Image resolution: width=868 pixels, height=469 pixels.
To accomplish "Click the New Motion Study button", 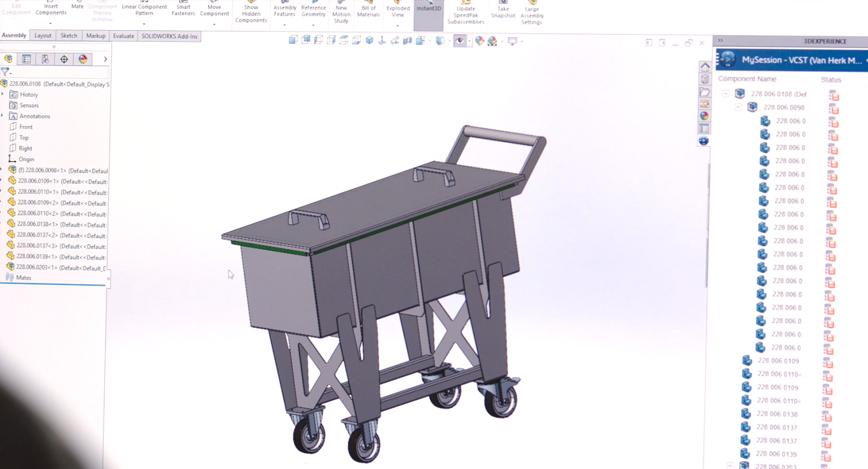I will (x=341, y=12).
